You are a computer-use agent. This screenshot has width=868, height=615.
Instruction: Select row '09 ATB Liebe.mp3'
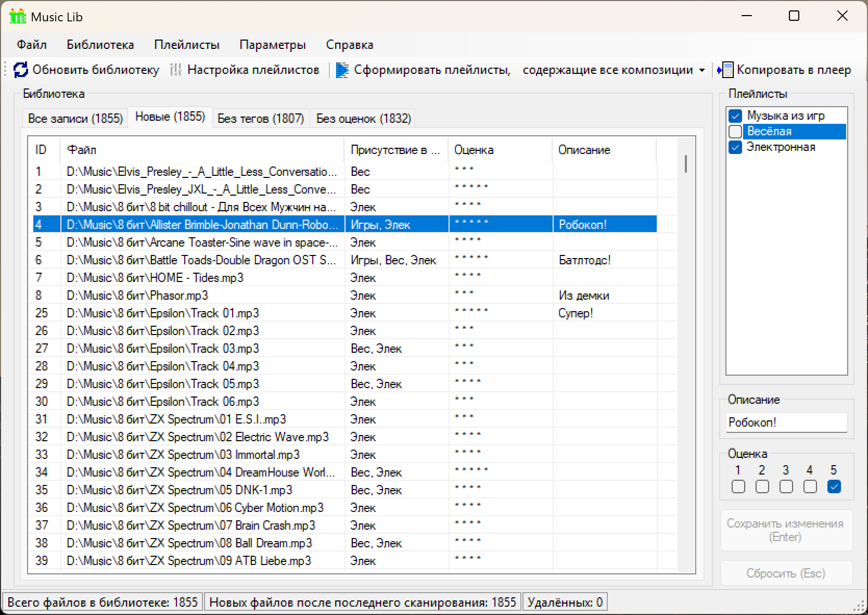coord(344,561)
